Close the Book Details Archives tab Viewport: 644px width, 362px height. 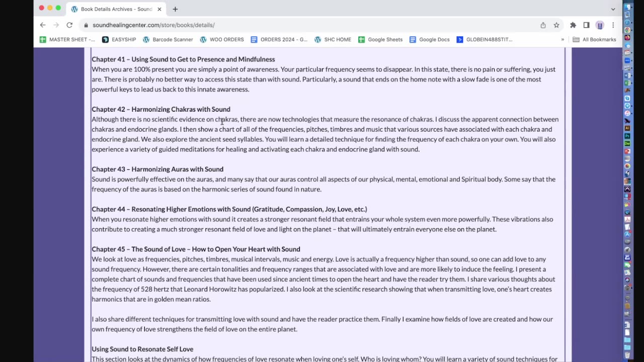(x=159, y=9)
